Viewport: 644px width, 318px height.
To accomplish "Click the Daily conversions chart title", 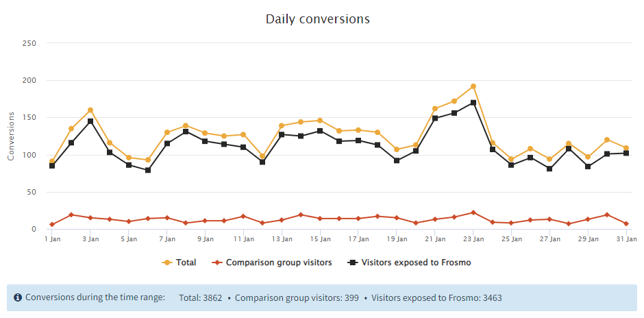I will pos(318,19).
